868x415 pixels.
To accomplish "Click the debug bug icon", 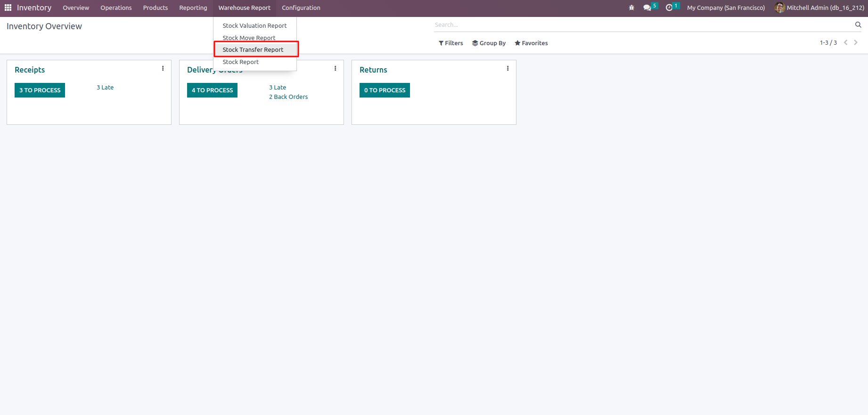I will pyautogui.click(x=631, y=8).
